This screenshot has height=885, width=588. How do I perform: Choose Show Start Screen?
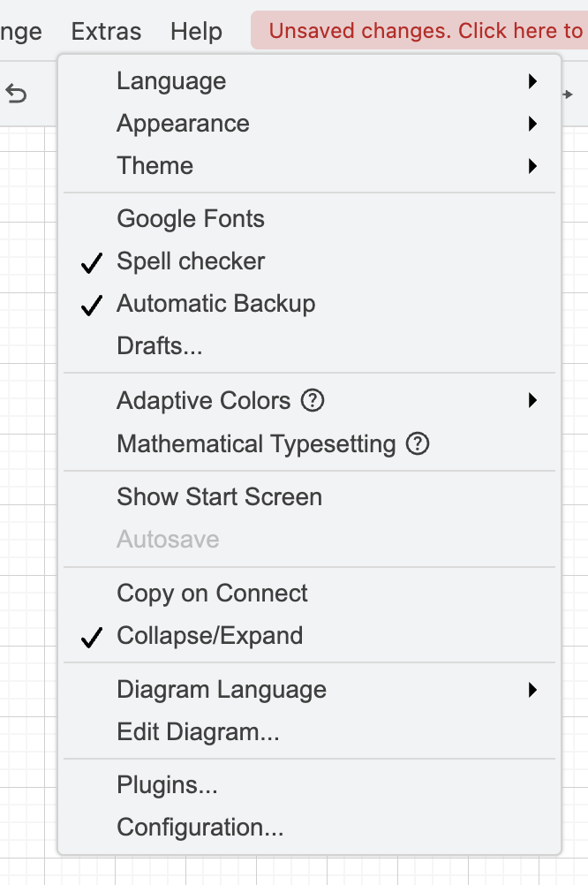pyautogui.click(x=219, y=496)
